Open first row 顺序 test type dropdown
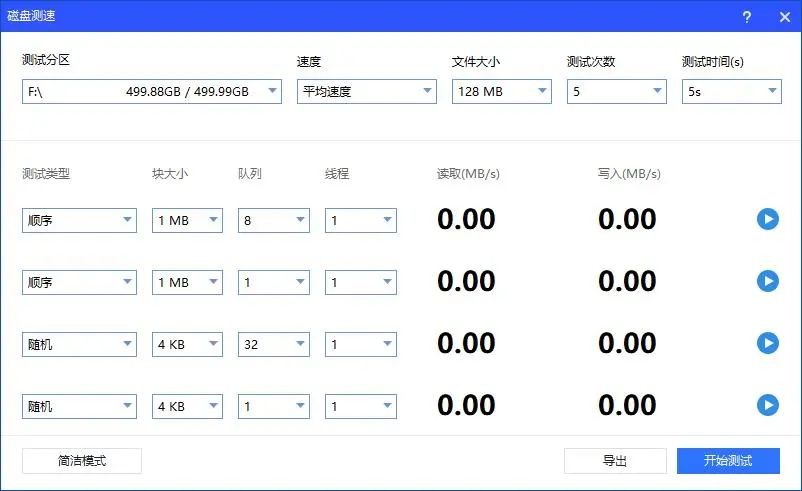Screen dimensions: 802x491 [x=79, y=220]
